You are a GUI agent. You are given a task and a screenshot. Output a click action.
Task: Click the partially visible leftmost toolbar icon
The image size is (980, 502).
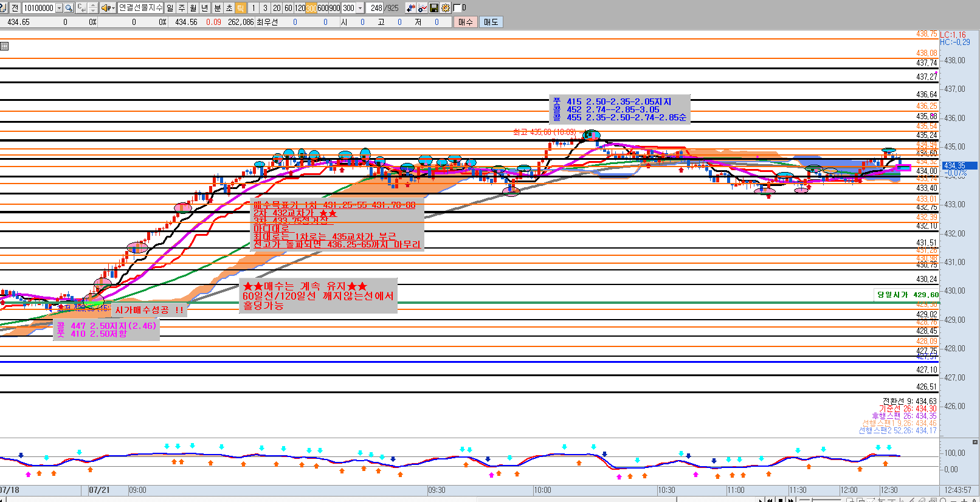tap(3, 8)
